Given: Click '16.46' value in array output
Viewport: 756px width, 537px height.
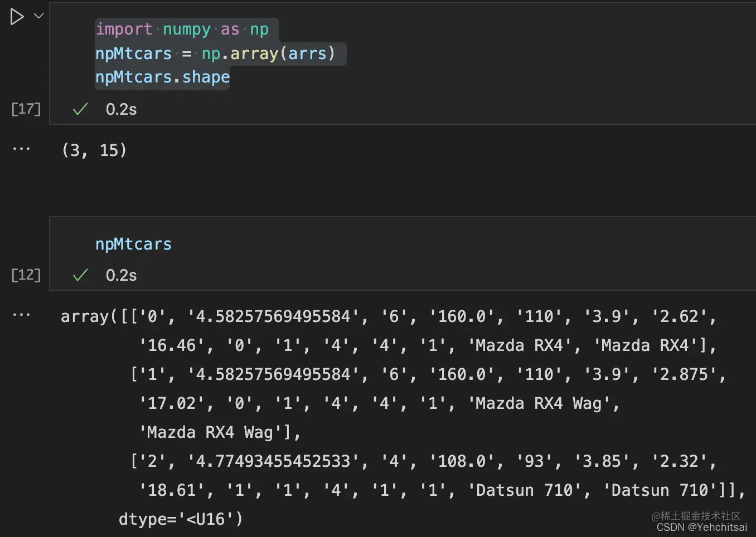Looking at the screenshot, I should click(172, 345).
